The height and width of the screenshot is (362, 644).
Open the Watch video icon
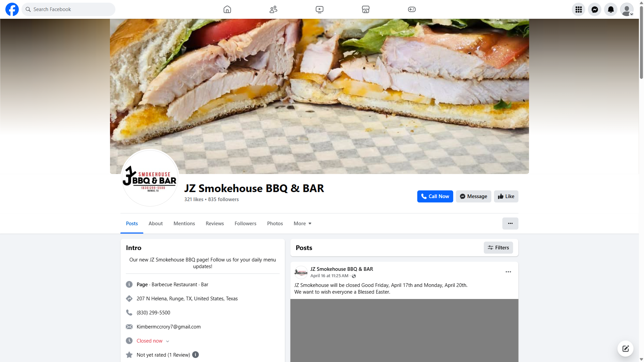[319, 9]
